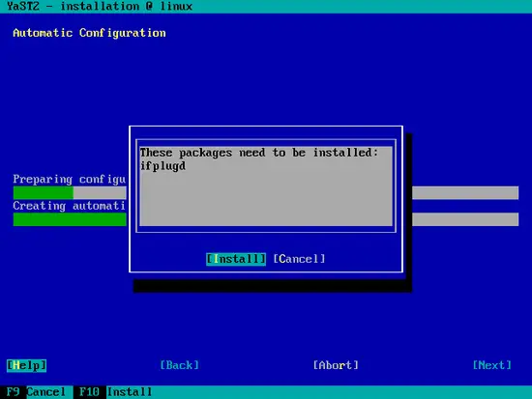
Task: Click the 'Preparing configu' progress bar
Action: coord(266,193)
